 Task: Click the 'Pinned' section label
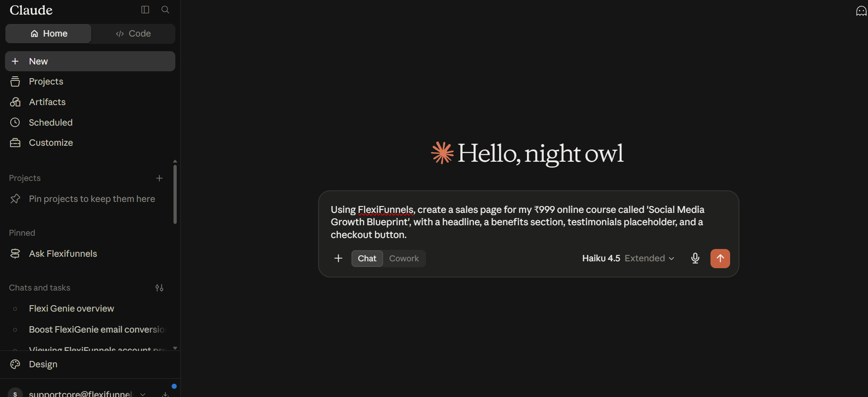[x=22, y=233]
